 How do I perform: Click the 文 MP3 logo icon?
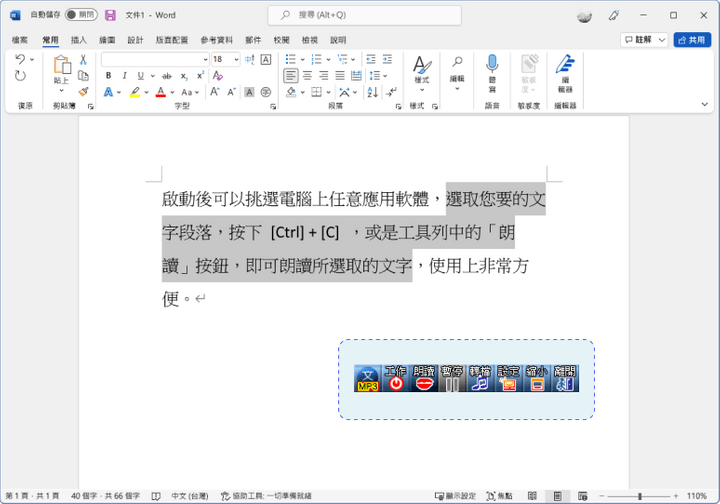point(368,378)
